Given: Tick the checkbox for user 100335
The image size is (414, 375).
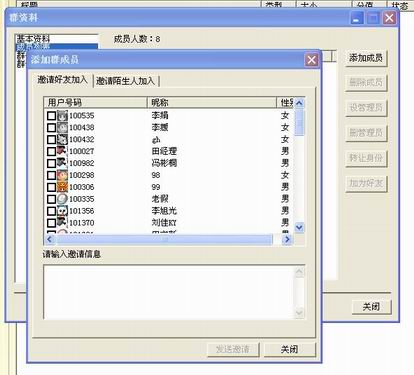Looking at the screenshot, I should (51, 199).
